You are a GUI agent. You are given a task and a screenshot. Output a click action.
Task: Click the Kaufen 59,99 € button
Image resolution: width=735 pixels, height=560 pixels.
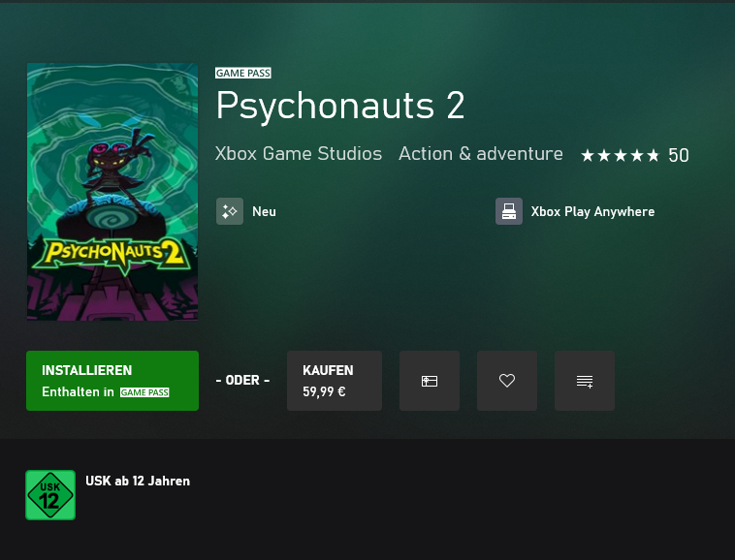tap(335, 381)
